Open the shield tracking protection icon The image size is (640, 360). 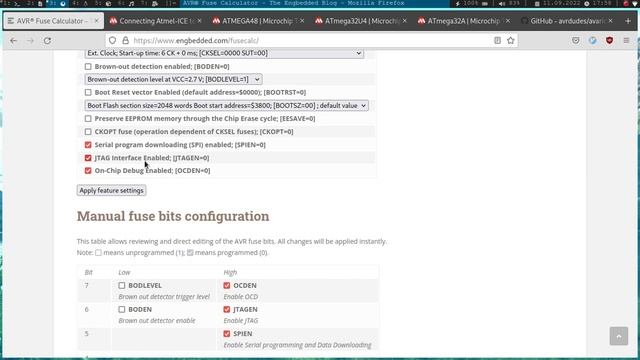click(x=112, y=40)
